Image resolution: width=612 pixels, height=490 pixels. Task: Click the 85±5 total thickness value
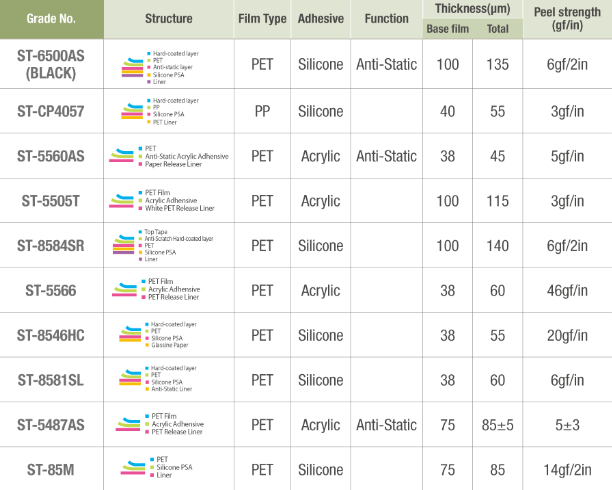coord(497,425)
